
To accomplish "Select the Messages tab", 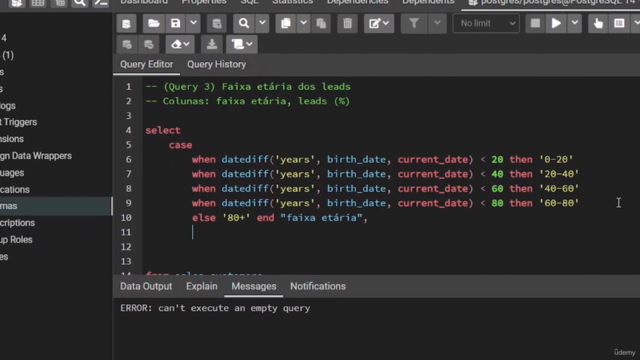I will tap(253, 286).
